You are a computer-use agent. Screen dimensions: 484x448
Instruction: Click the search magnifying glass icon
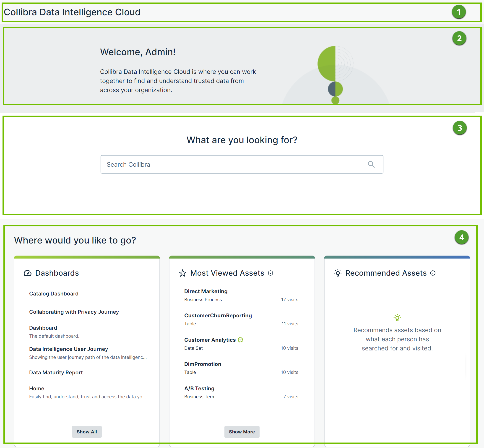coord(371,164)
